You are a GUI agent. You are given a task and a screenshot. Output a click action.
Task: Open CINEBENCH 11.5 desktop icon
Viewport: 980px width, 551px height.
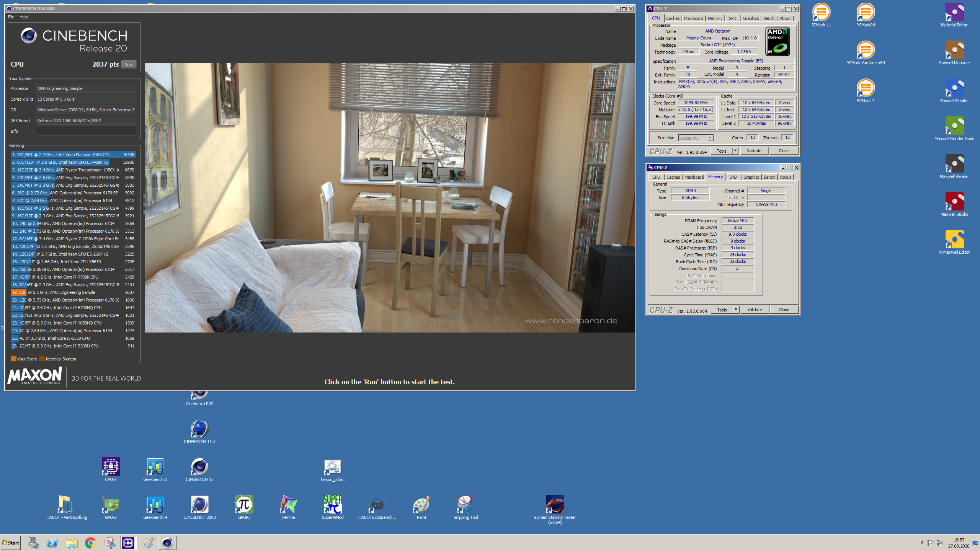pyautogui.click(x=199, y=432)
